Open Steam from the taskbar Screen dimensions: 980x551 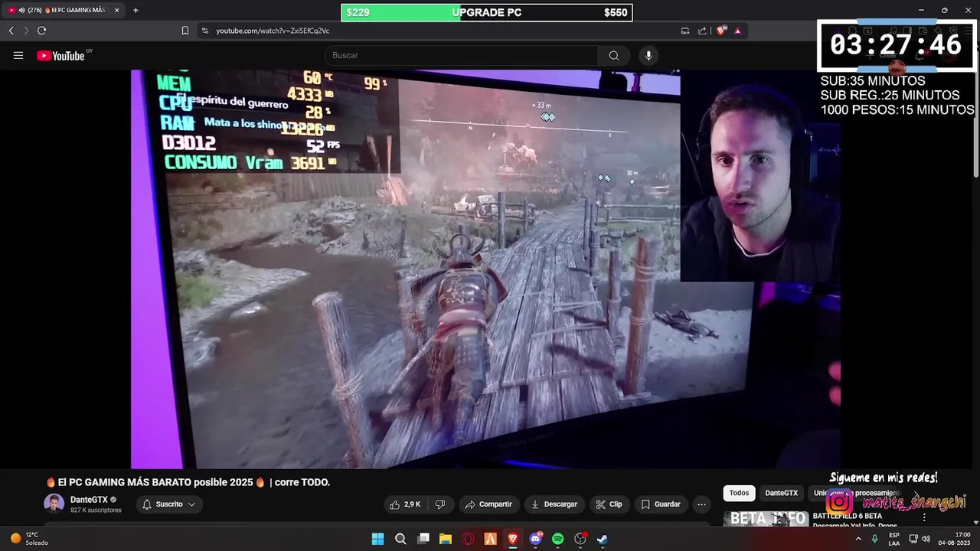coord(603,539)
